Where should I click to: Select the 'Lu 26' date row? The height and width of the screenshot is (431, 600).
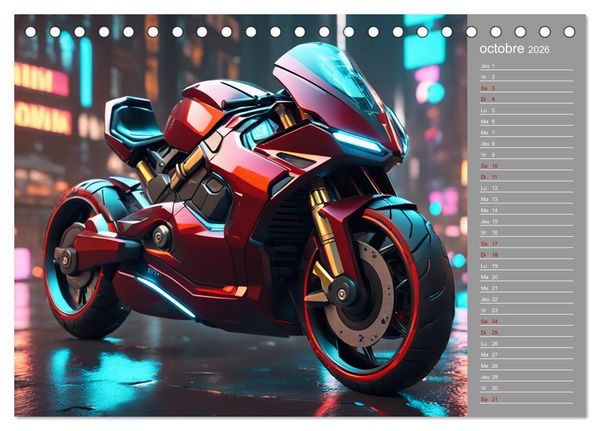(527, 343)
